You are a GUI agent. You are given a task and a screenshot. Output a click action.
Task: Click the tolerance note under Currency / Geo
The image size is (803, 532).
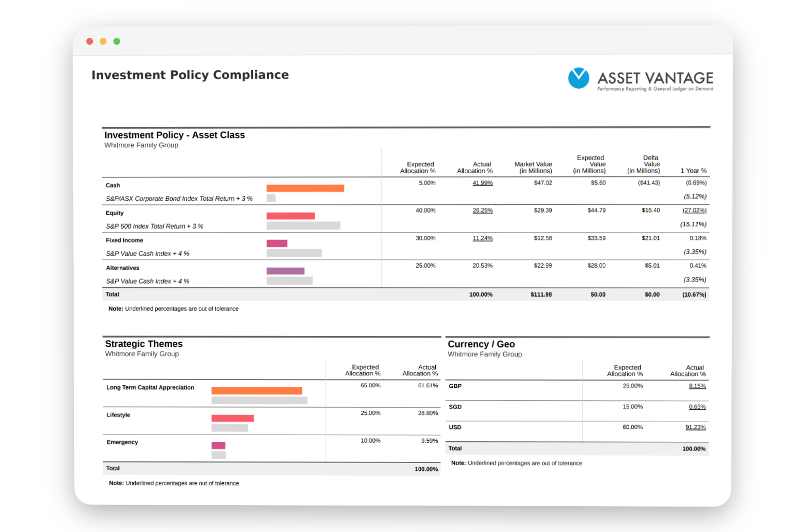tap(517, 463)
